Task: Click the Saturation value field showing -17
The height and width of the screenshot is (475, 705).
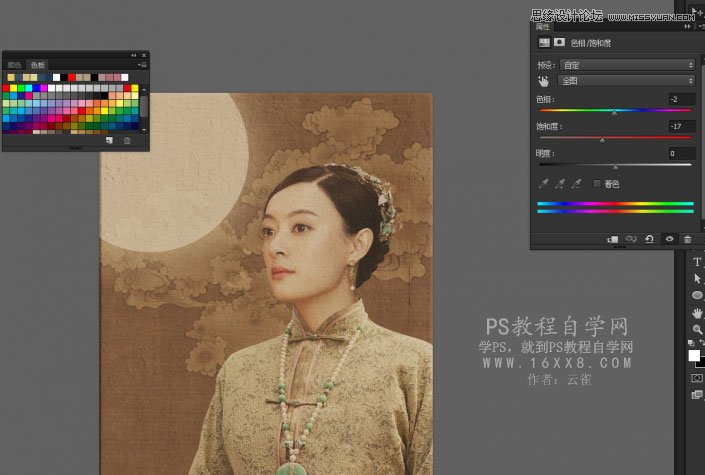Action: (x=682, y=126)
